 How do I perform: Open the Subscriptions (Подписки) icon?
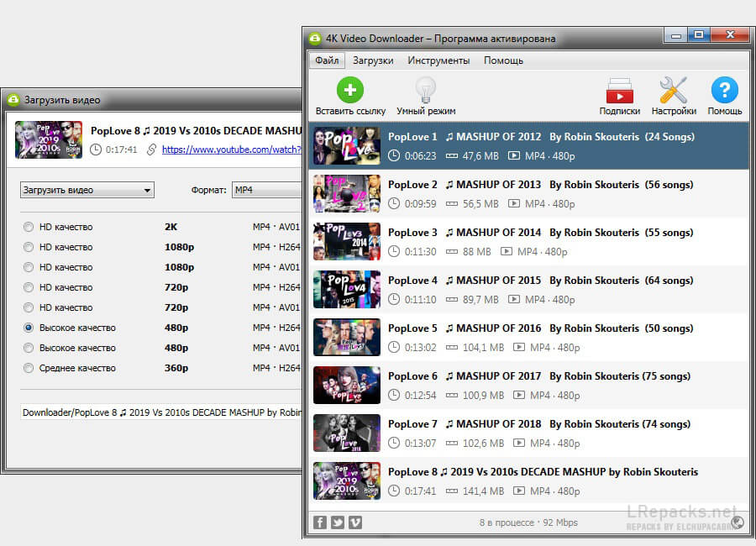pos(620,90)
